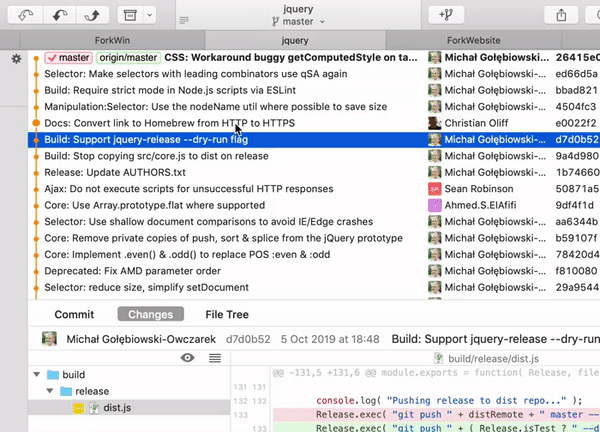Click the removed diff line Release.exec git push

(436, 415)
